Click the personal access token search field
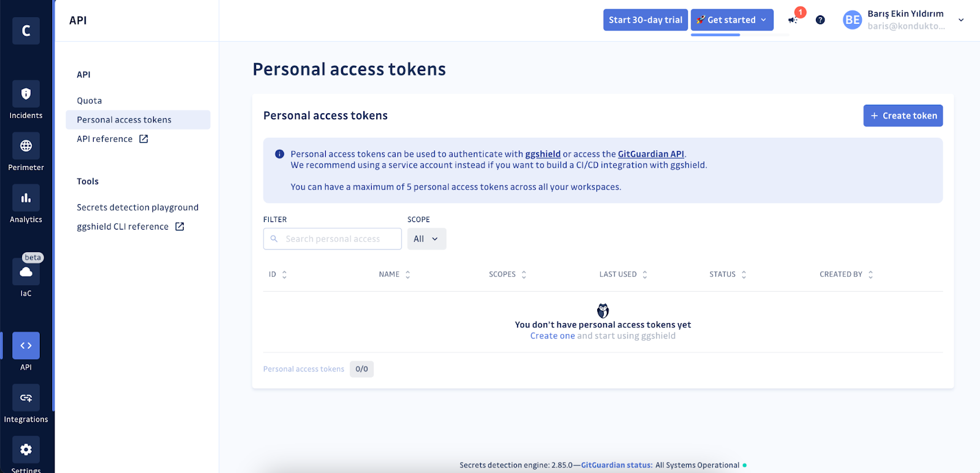The height and width of the screenshot is (473, 980). 332,239
